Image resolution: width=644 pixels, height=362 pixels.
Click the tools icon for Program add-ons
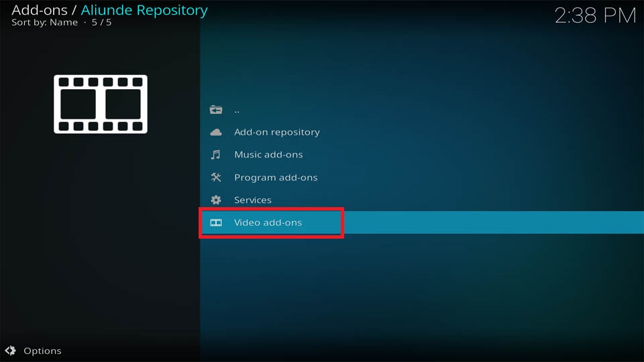coord(216,177)
